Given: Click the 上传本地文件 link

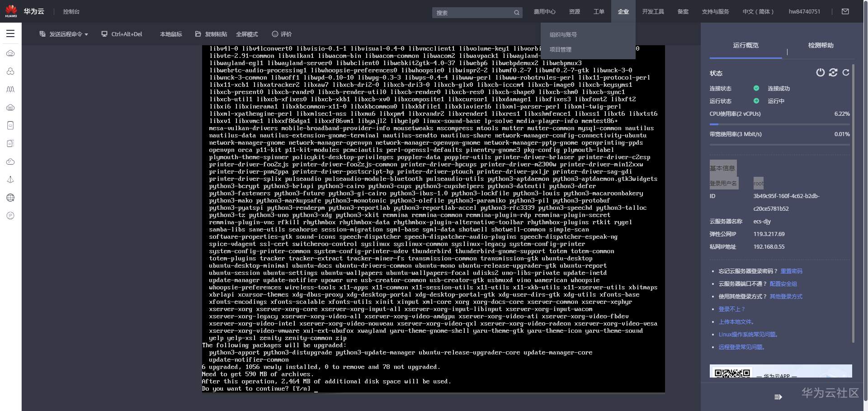Looking at the screenshot, I should pyautogui.click(x=736, y=322).
